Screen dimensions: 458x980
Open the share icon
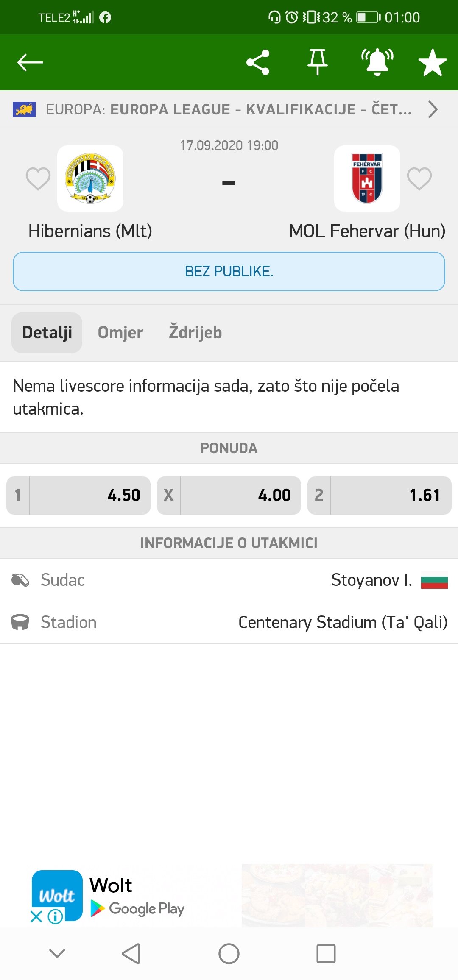tap(258, 62)
